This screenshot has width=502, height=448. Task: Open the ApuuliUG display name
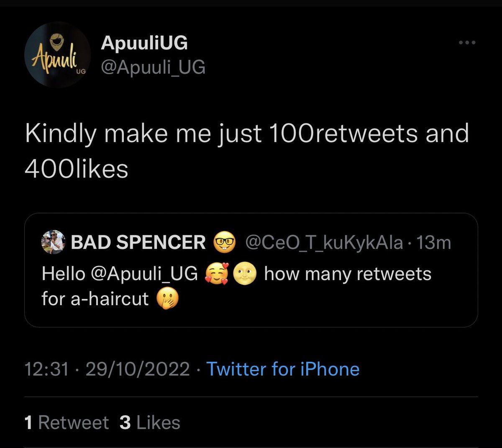(x=144, y=43)
